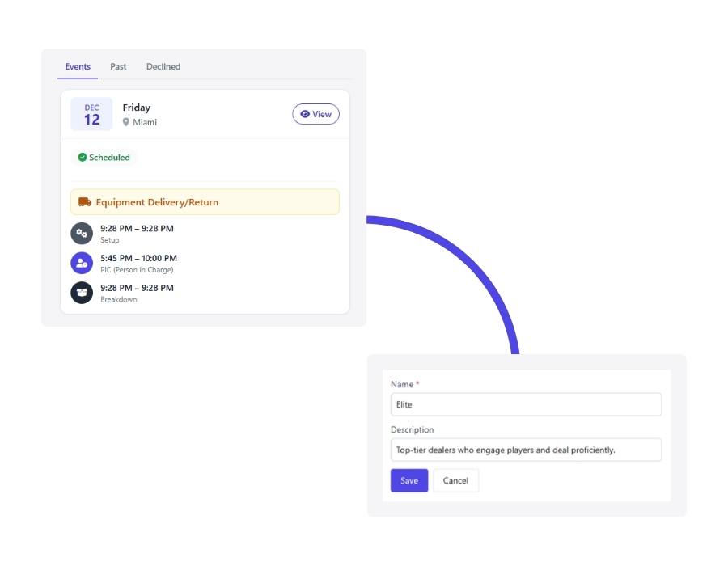Click the DEC 12 date badge
The height and width of the screenshot is (566, 728).
(x=91, y=115)
